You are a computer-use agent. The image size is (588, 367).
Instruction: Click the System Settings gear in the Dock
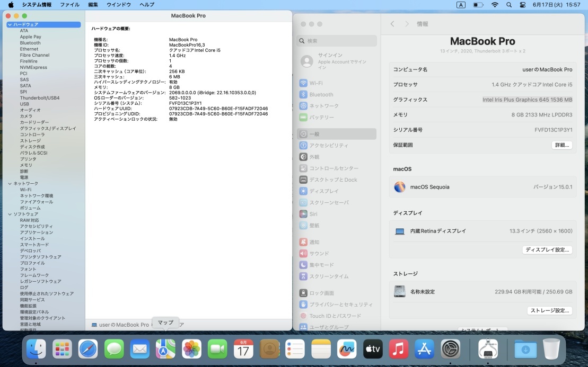(x=450, y=349)
